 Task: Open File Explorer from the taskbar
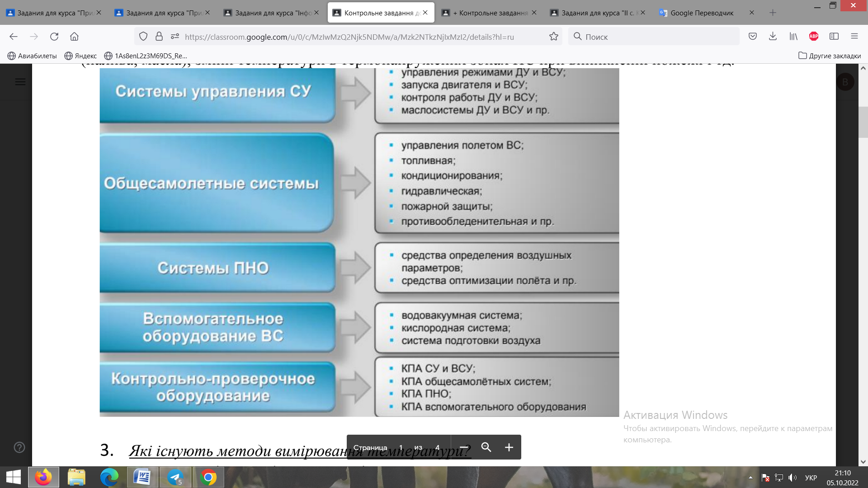point(76,477)
